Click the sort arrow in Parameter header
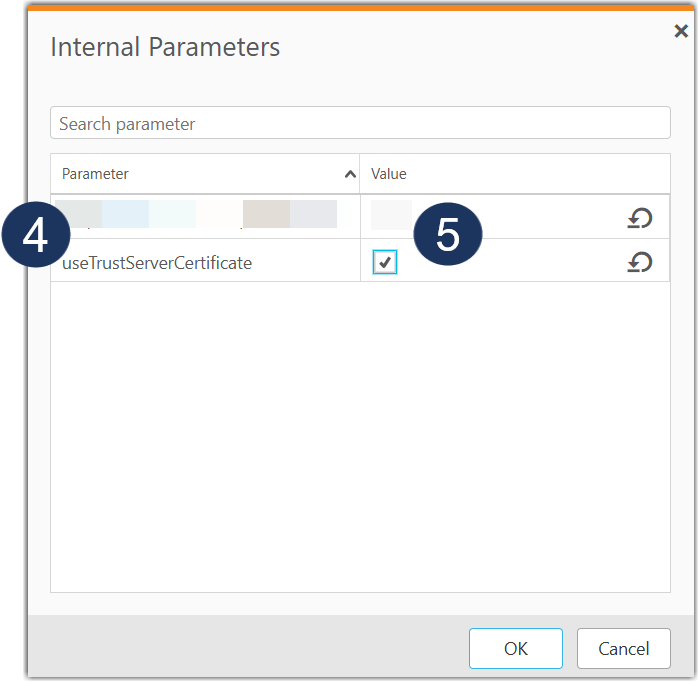 point(350,174)
